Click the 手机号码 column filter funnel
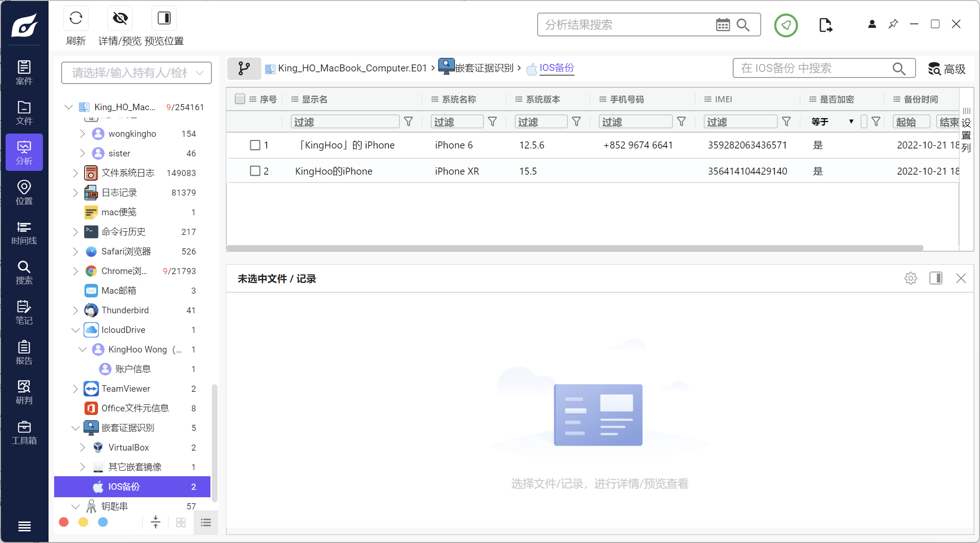Image resolution: width=980 pixels, height=543 pixels. pos(681,122)
